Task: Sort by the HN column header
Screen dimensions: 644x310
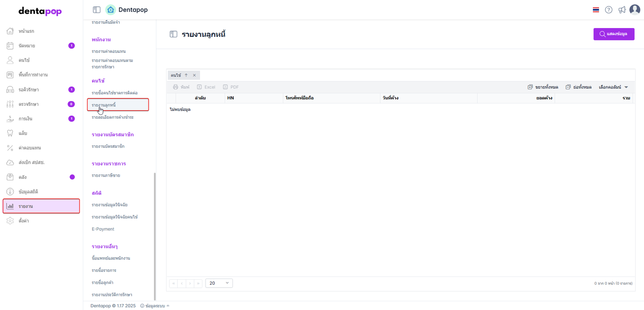Action: pos(253,98)
